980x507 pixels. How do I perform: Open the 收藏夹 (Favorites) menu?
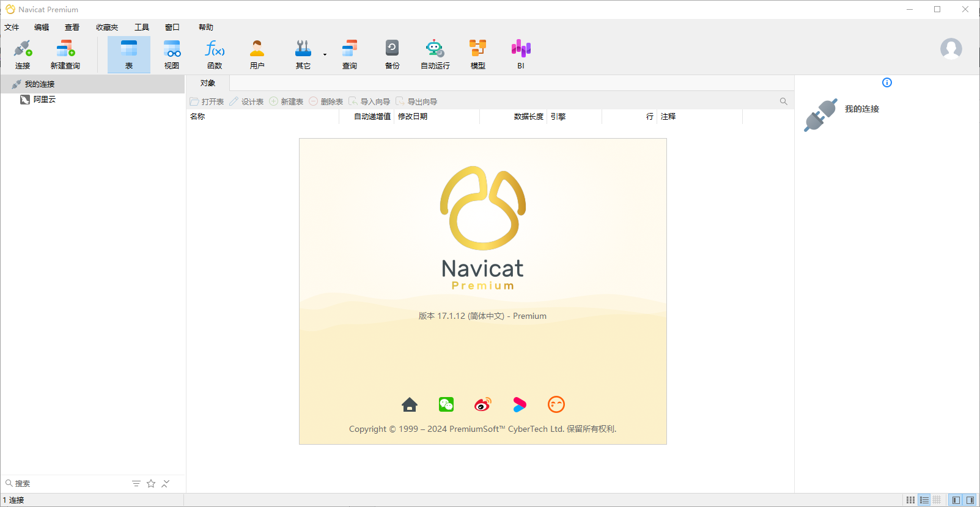tap(107, 27)
